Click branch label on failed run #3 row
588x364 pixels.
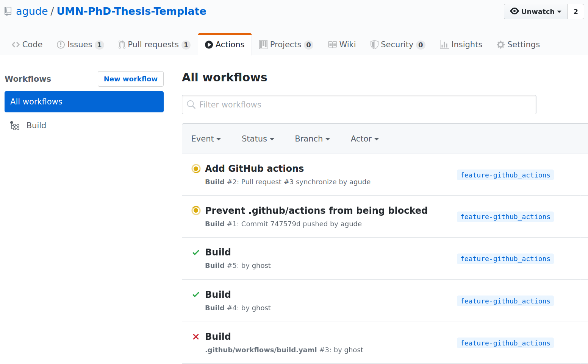505,343
